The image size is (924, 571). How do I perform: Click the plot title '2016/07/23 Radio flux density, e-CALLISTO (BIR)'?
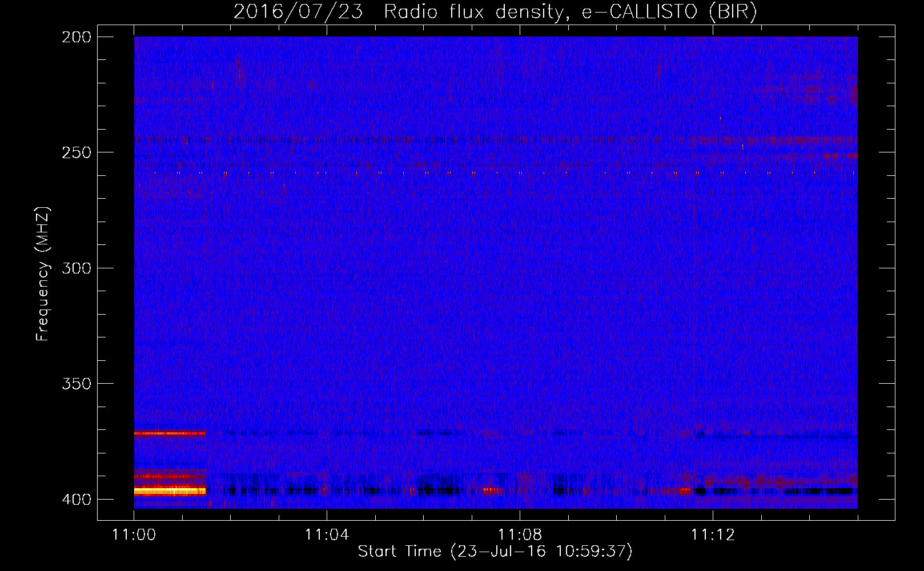495,12
